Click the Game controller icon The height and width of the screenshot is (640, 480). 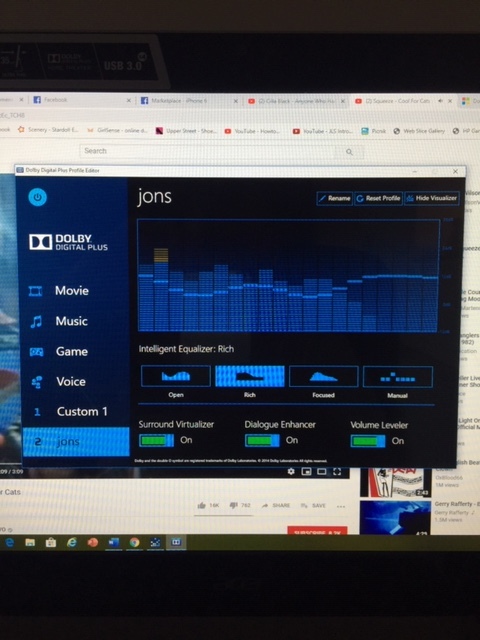click(36, 352)
